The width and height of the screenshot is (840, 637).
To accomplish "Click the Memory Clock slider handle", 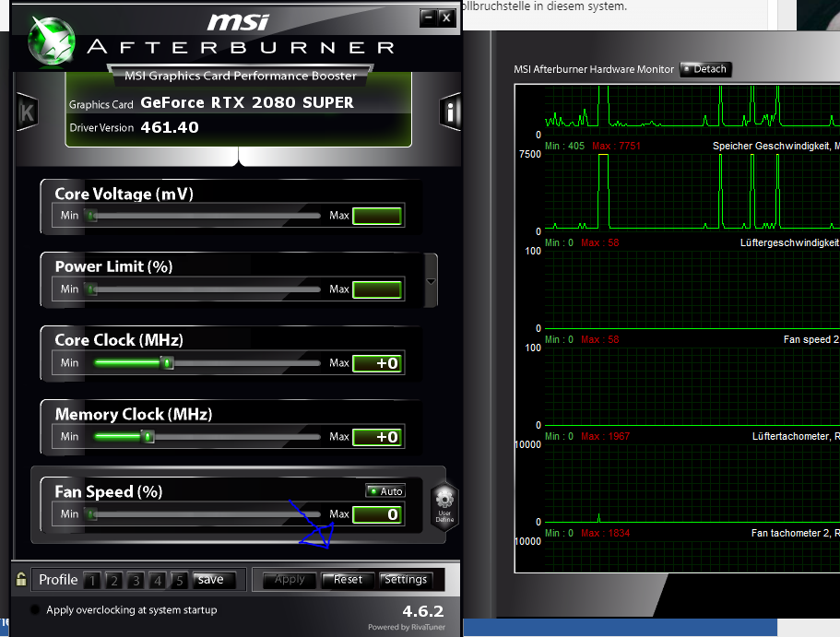I will tap(148, 437).
